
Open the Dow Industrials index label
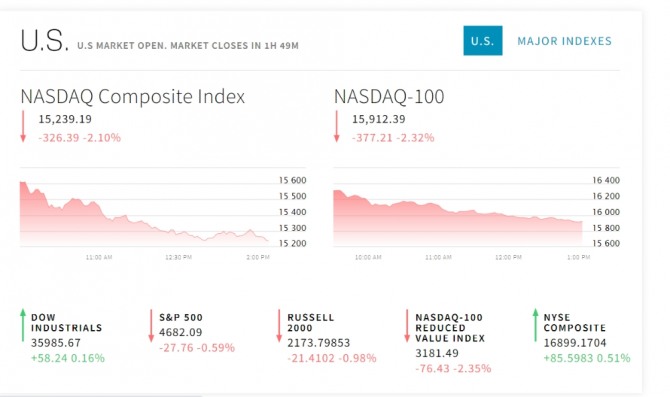(67, 323)
